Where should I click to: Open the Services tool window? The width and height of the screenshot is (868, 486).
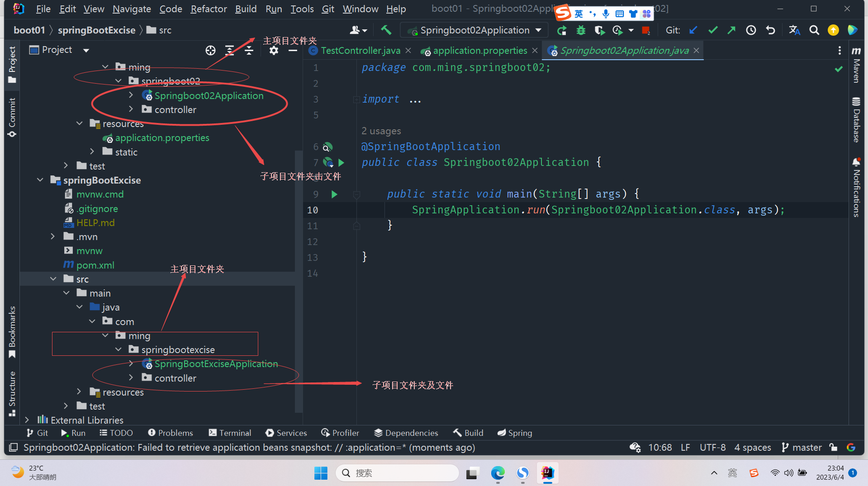click(x=286, y=433)
